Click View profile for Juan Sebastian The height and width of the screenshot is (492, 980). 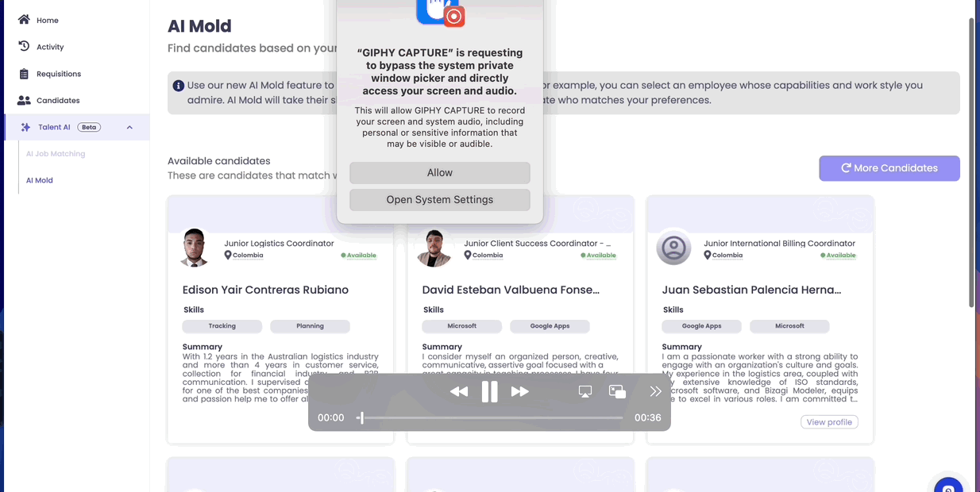pos(829,422)
